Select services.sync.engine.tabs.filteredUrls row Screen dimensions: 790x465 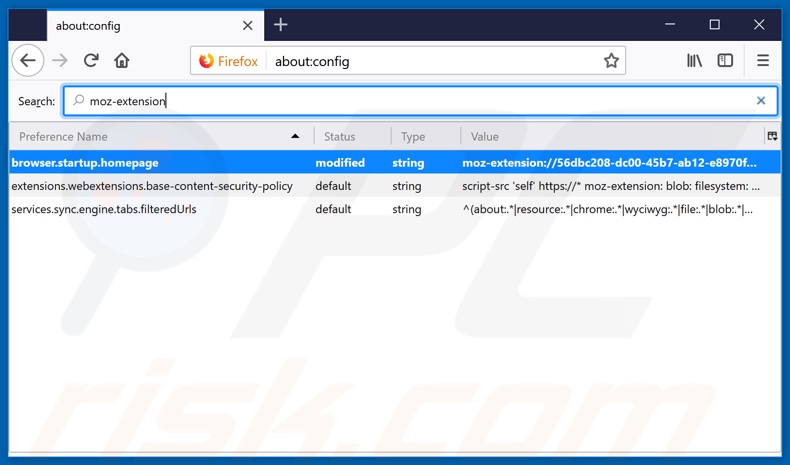coord(395,209)
